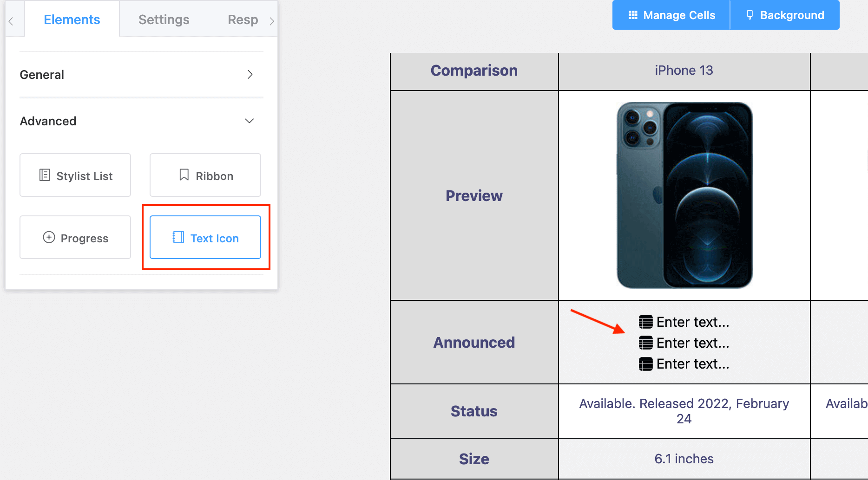Click the bulb icon on Background button

coord(749,15)
